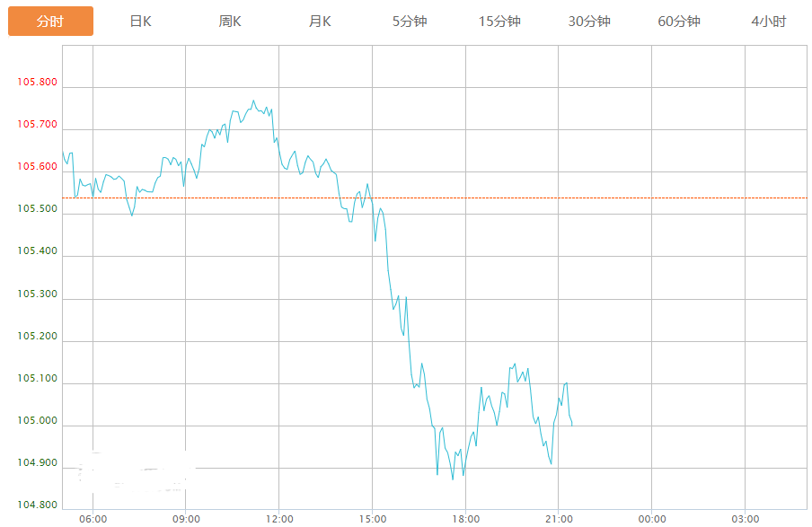The image size is (812, 527).
Task: Switch to the 月K tab
Action: tap(320, 22)
